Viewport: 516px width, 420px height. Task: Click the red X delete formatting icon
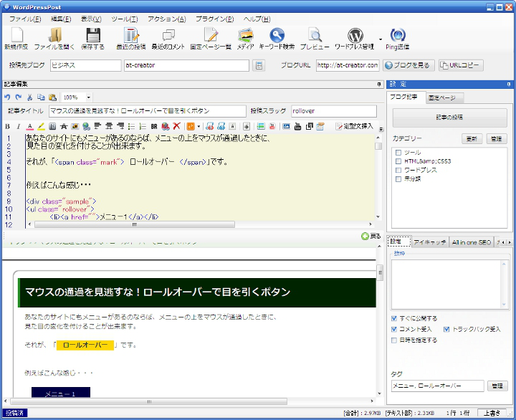(x=177, y=126)
